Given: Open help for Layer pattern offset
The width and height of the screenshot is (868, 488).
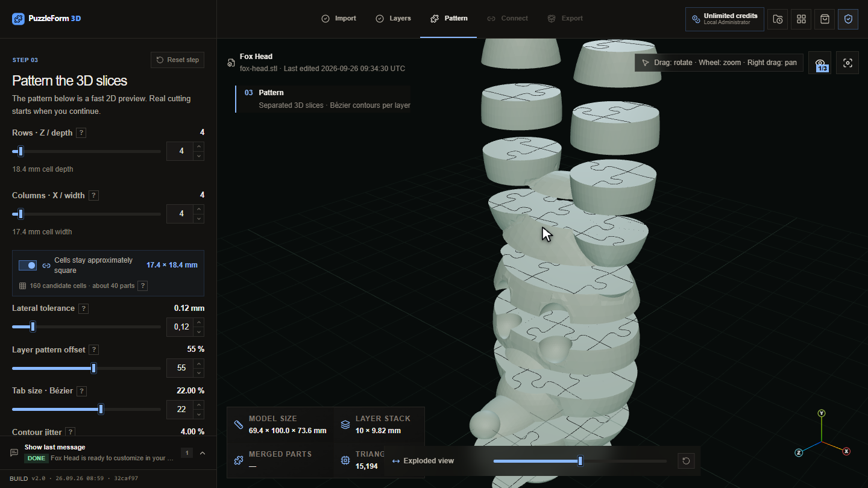Looking at the screenshot, I should tap(94, 350).
